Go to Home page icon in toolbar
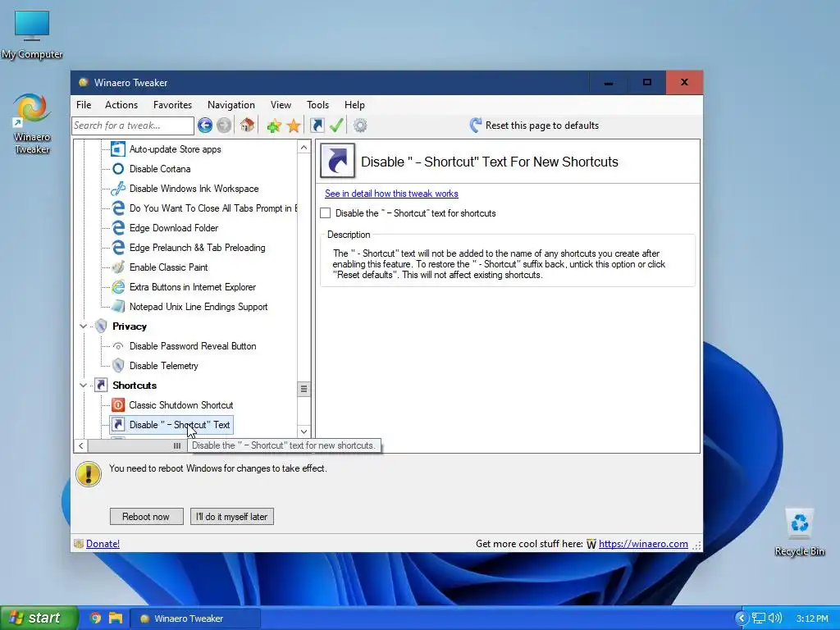The width and height of the screenshot is (840, 630). [247, 126]
